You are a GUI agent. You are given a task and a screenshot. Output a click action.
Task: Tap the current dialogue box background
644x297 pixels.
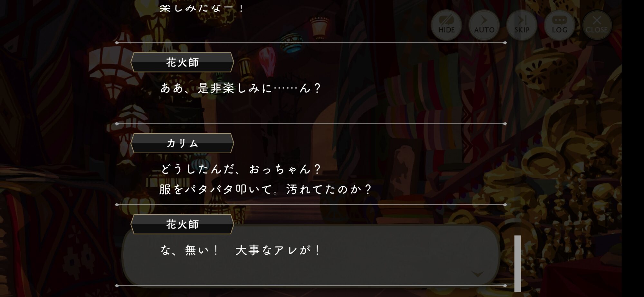[311, 255]
